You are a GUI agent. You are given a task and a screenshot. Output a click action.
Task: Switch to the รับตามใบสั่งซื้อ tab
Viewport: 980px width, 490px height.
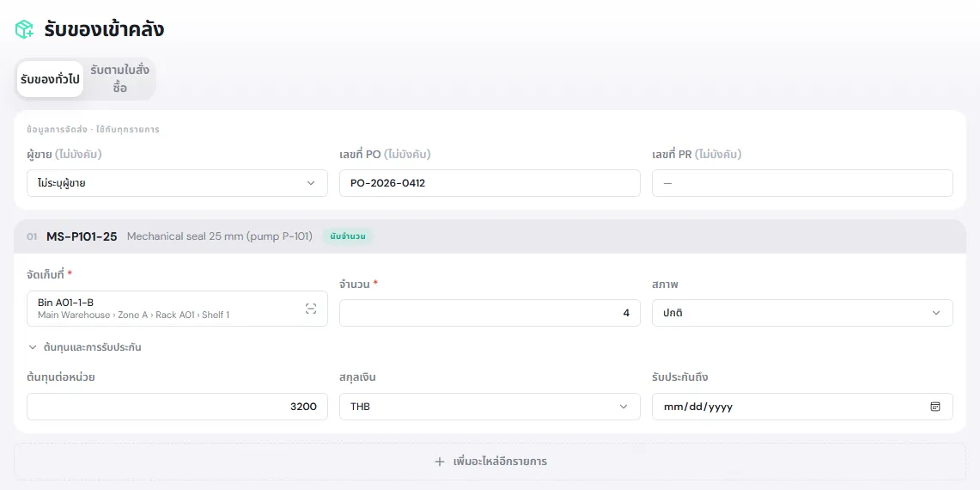click(119, 79)
